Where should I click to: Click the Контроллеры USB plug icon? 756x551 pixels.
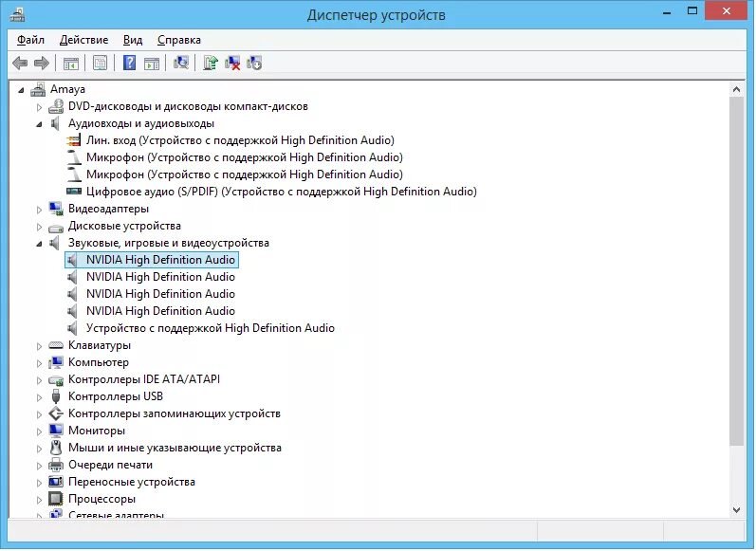pos(56,396)
